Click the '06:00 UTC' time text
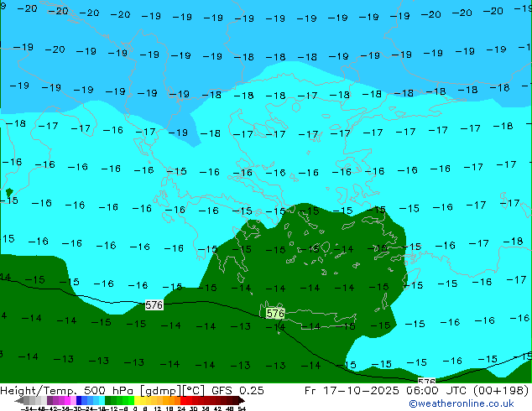Screen dimensions: 532x411 pos(438,390)
